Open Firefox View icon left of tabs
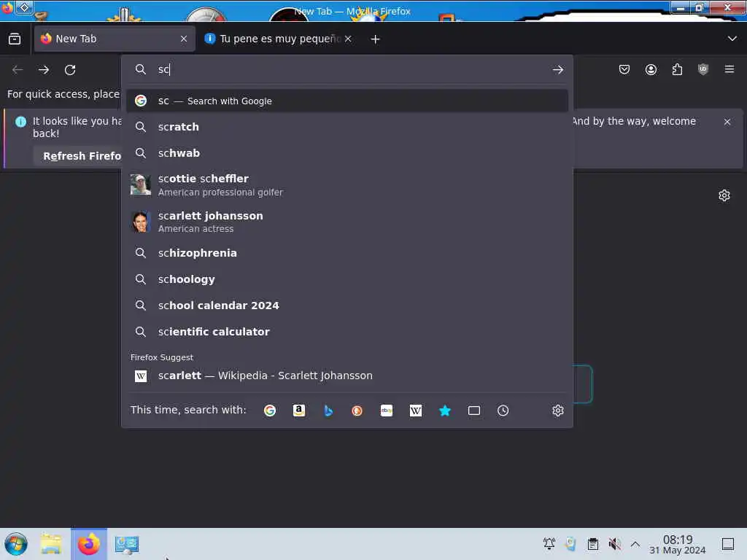Screen dimensions: 747x560 coord(15,39)
